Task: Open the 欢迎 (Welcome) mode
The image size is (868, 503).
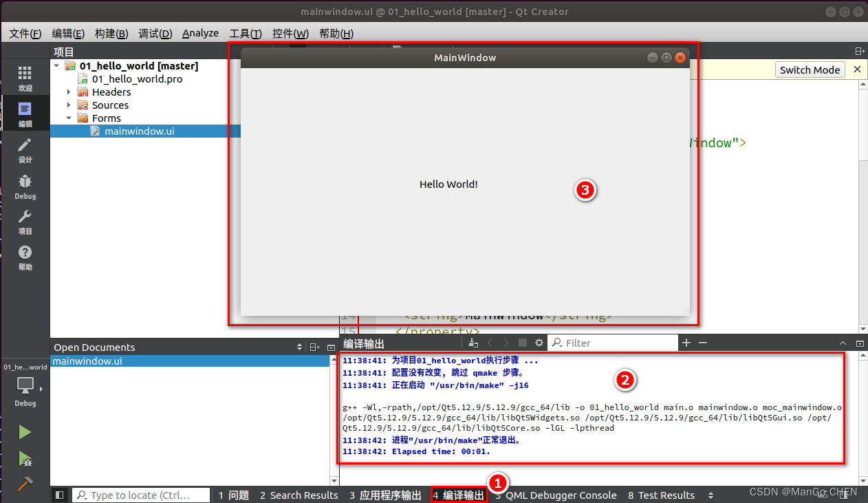Action: click(x=25, y=78)
